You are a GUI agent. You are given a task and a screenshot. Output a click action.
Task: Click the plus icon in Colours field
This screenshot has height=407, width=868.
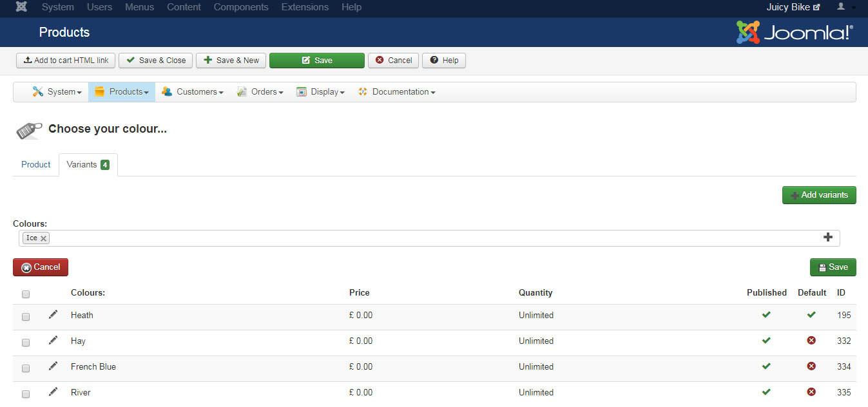pos(828,237)
